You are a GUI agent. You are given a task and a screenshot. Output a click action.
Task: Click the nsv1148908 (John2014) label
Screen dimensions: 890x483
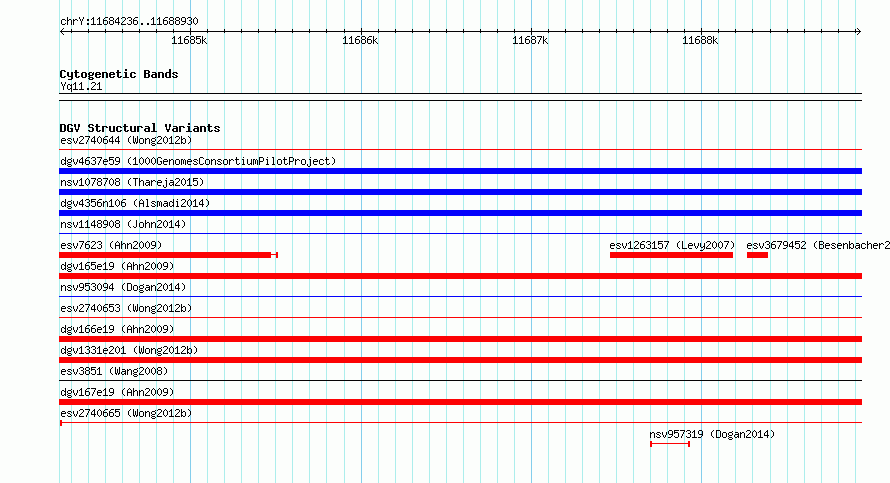point(123,224)
